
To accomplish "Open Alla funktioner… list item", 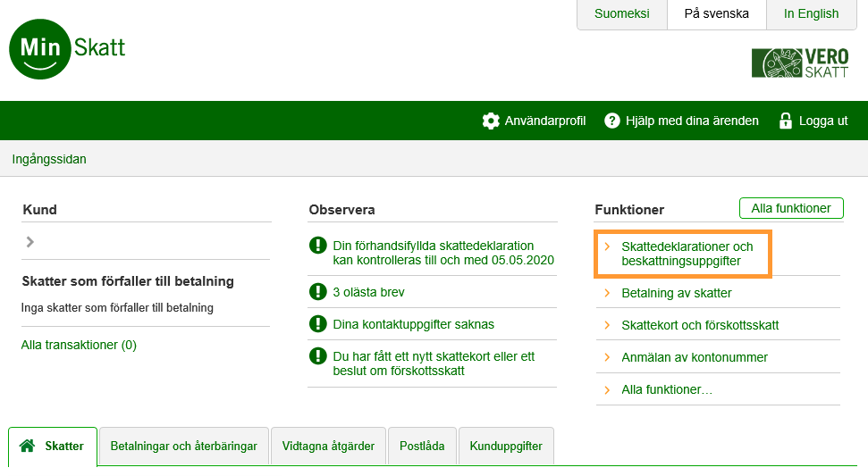I will coord(666,389).
